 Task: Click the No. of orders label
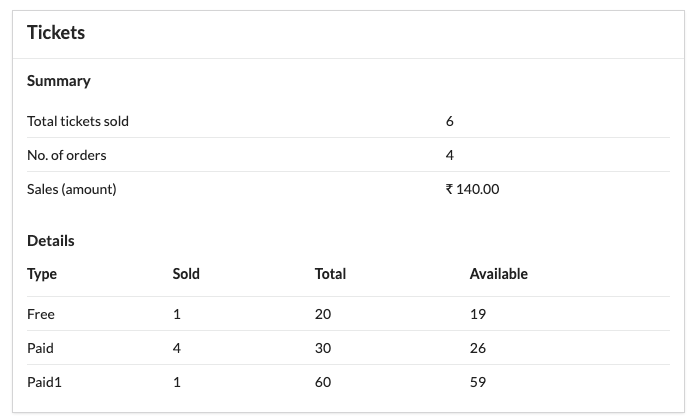66,155
